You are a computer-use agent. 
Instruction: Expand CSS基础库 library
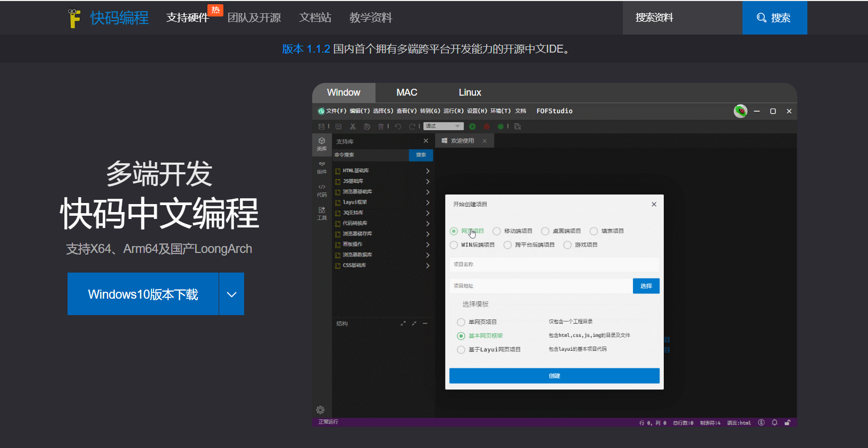pos(428,266)
